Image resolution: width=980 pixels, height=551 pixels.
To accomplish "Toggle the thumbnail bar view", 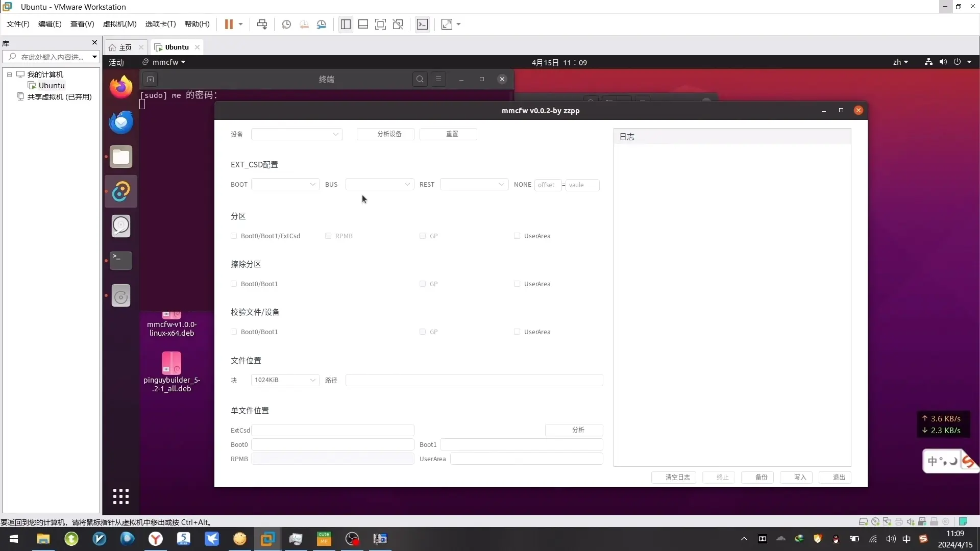I will [x=363, y=24].
